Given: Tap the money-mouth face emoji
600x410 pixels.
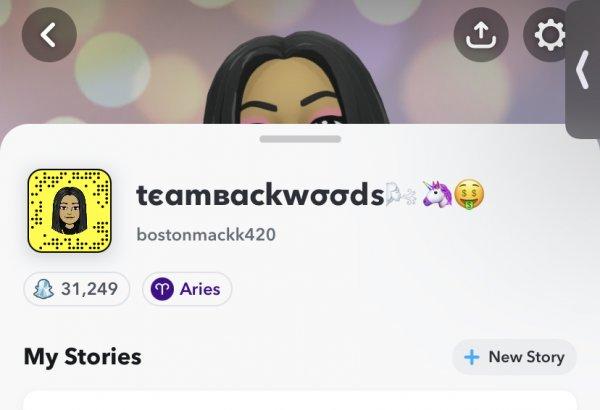Looking at the screenshot, I should point(469,195).
